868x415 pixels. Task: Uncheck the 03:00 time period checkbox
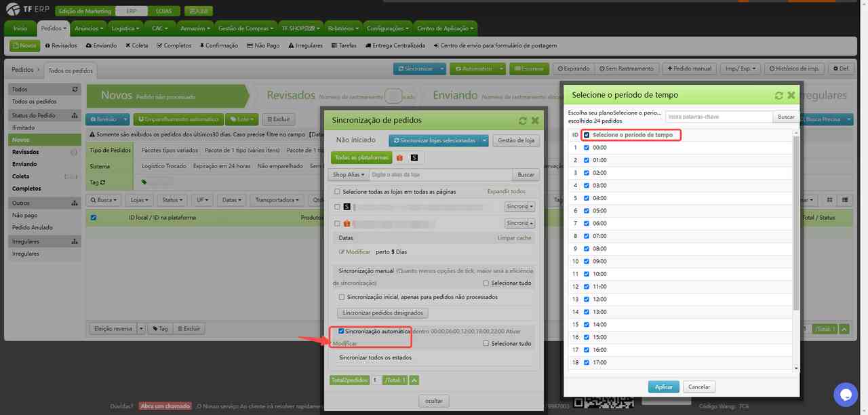click(x=587, y=185)
